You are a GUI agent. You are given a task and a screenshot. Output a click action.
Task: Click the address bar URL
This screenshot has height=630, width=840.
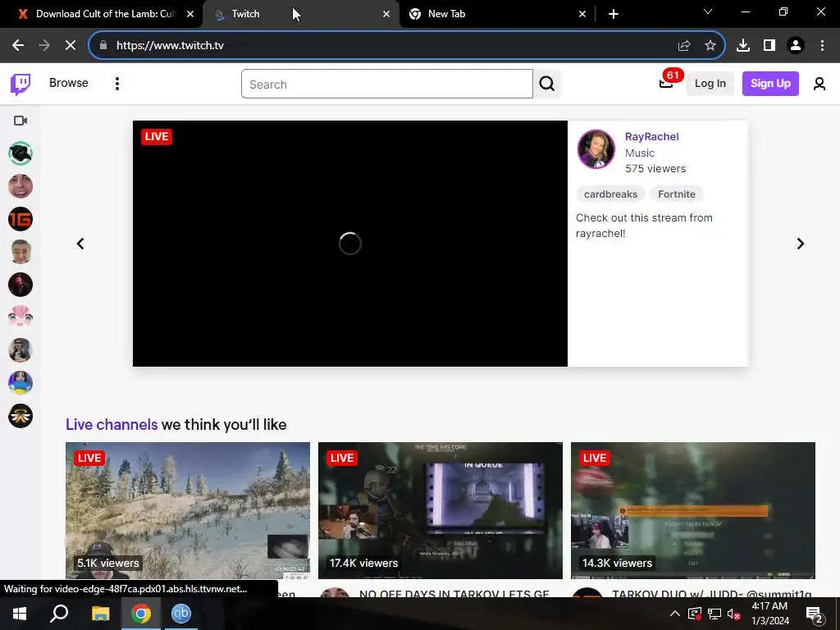pyautogui.click(x=170, y=46)
